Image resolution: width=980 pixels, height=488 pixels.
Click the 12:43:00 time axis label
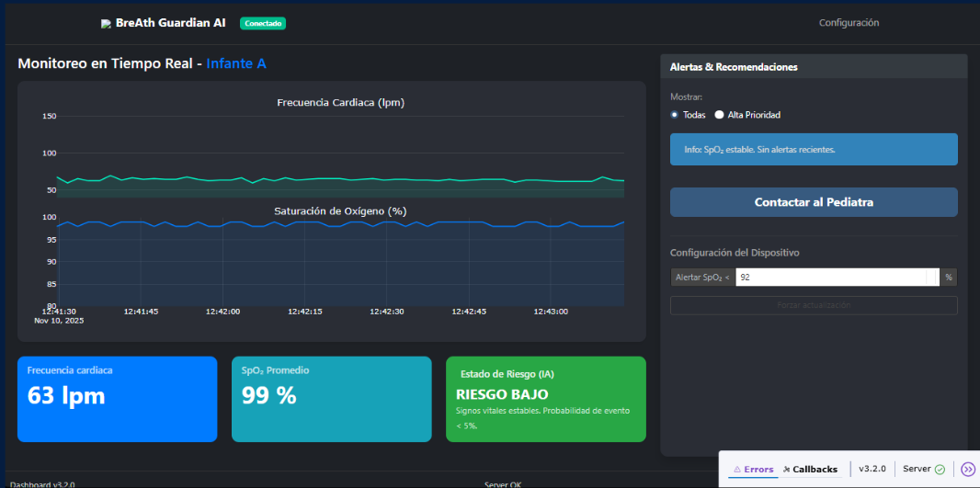[551, 312]
